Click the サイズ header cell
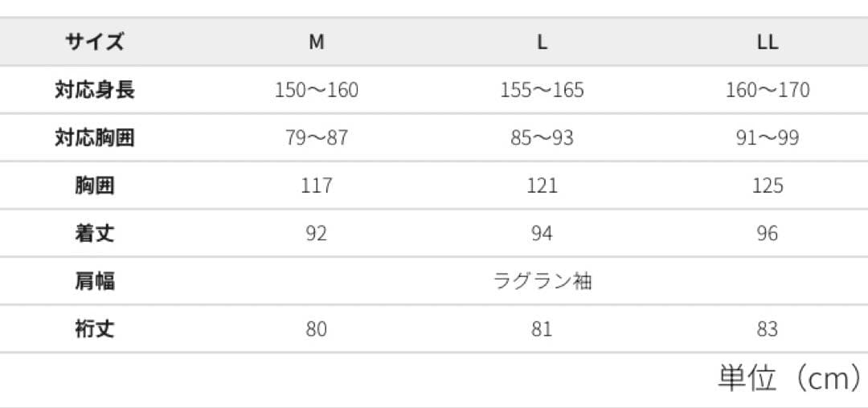The height and width of the screenshot is (408, 868). coord(95,42)
